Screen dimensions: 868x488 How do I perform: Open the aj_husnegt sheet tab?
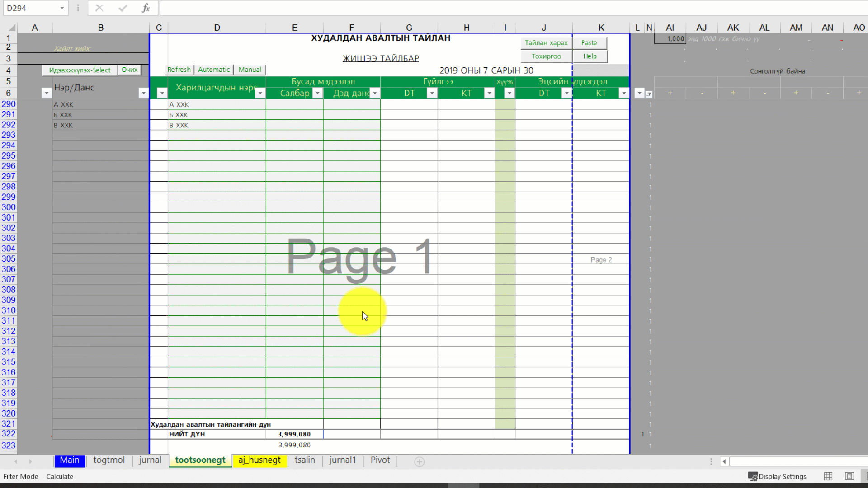click(x=259, y=460)
